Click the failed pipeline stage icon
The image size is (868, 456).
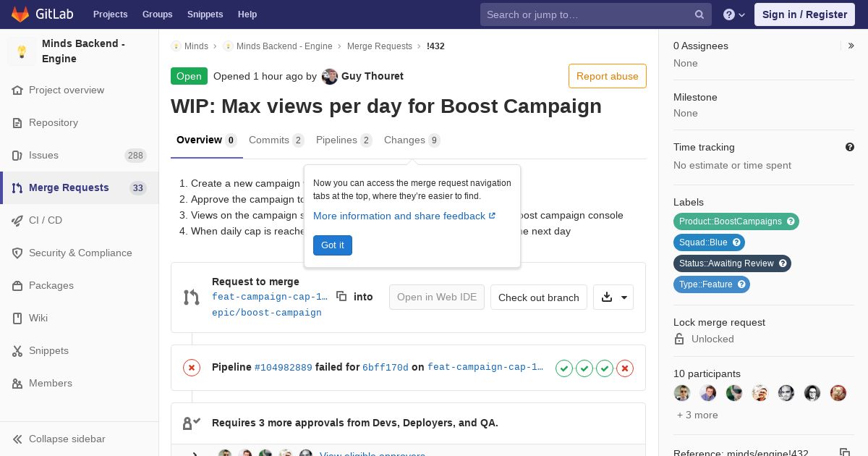pos(625,368)
